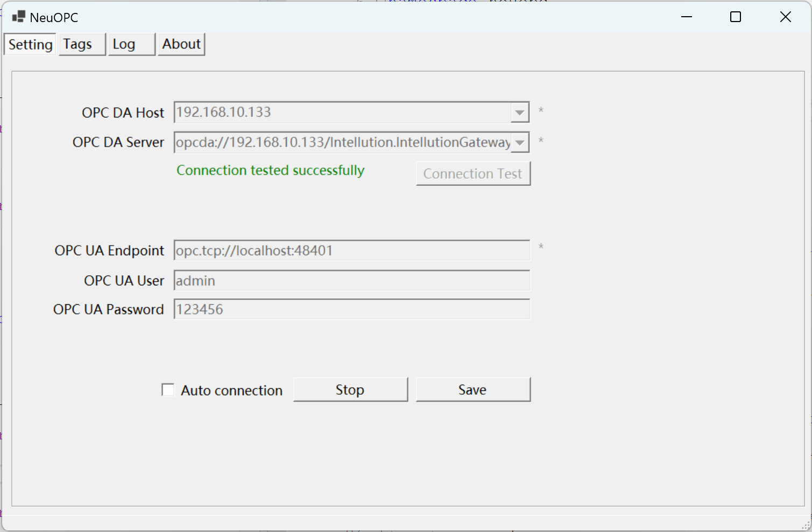The height and width of the screenshot is (532, 812).
Task: Click into the OPC UA User field
Action: click(x=351, y=281)
